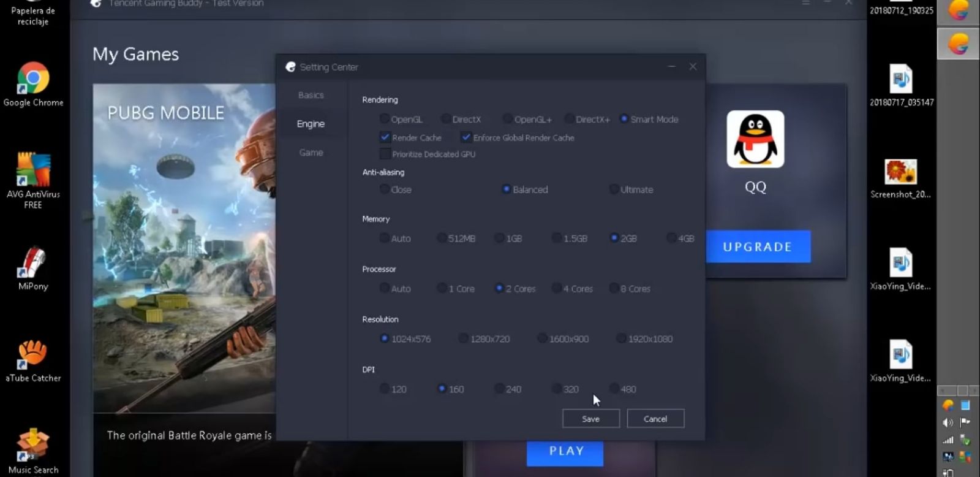Image resolution: width=980 pixels, height=477 pixels.
Task: Open the Game settings tab
Action: (311, 153)
